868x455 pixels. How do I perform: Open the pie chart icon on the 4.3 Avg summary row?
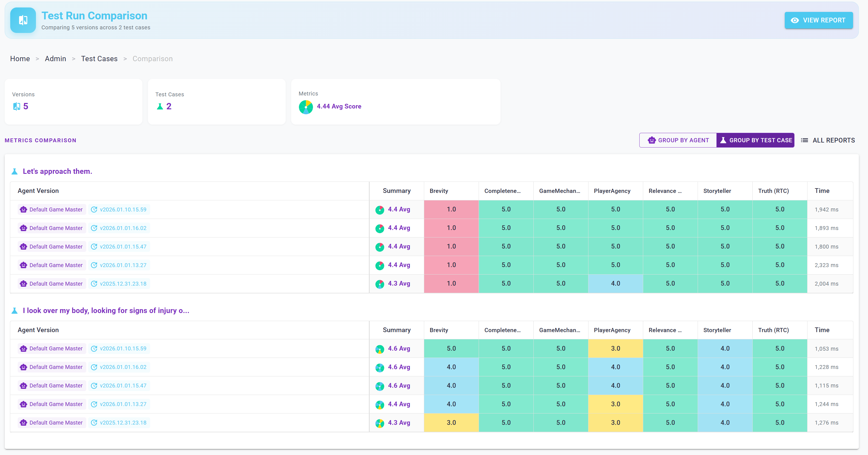click(380, 284)
